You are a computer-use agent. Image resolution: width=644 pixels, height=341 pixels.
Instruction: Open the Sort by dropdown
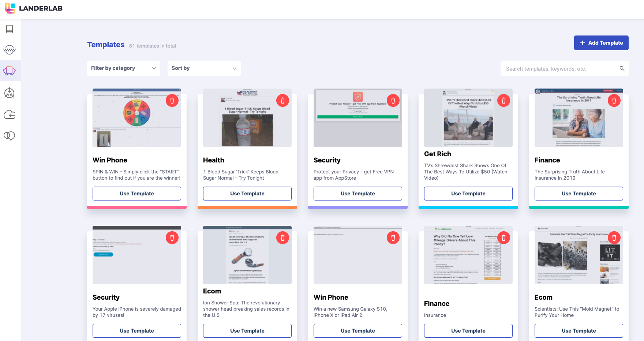(204, 68)
